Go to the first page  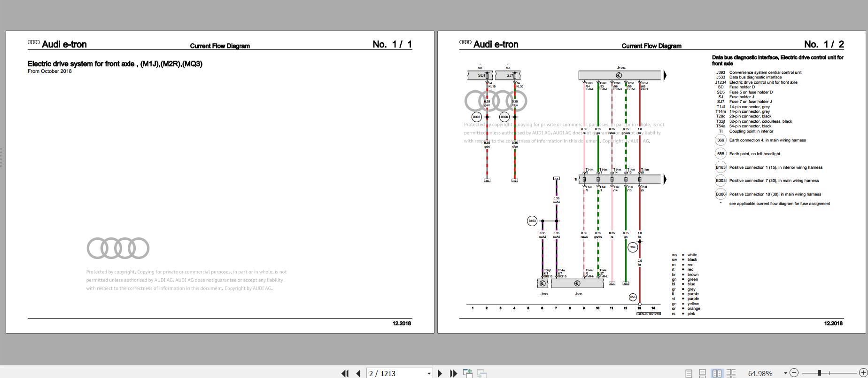click(345, 373)
